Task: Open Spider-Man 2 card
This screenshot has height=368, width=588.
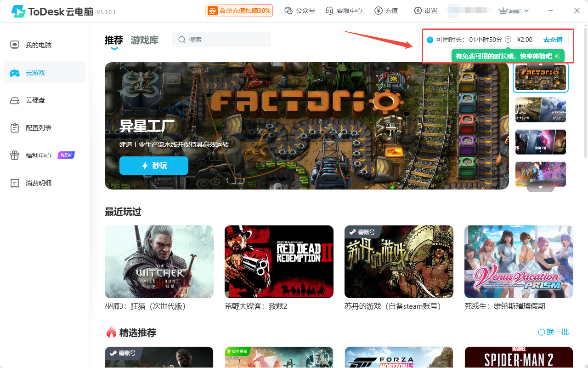Action: tap(519, 357)
